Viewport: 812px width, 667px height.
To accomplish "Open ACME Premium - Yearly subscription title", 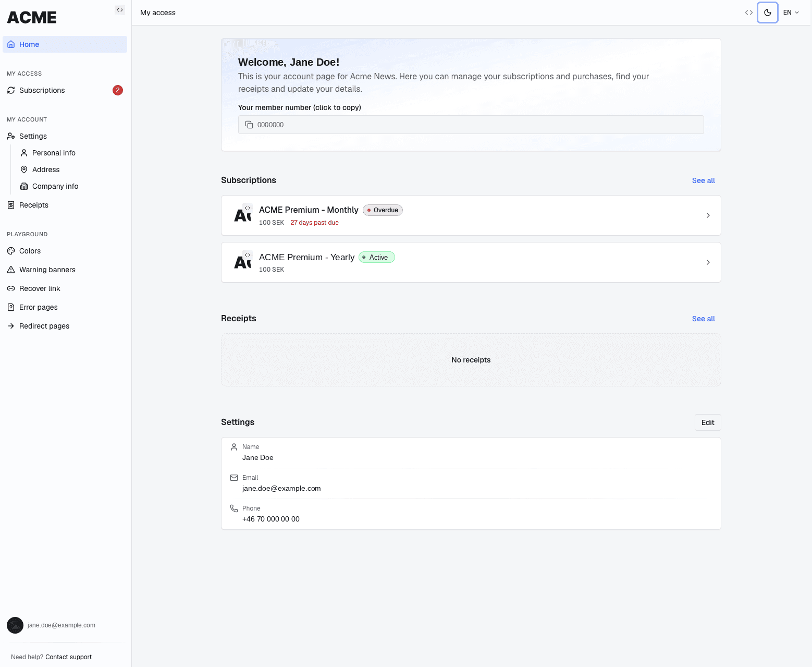I will point(306,257).
